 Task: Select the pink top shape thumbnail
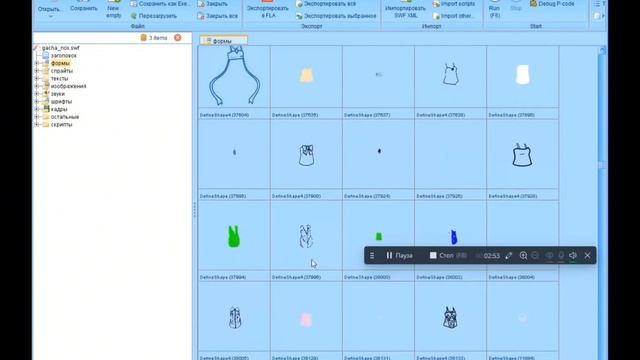pyautogui.click(x=306, y=320)
